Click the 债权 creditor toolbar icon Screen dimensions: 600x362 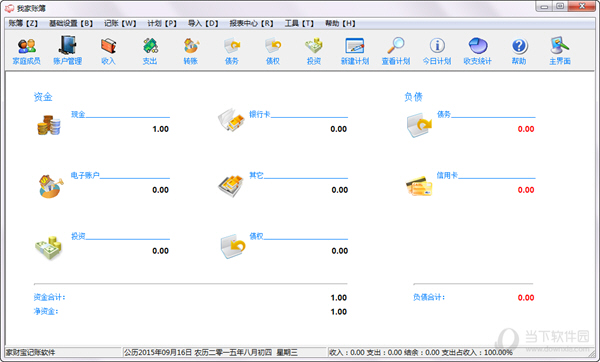click(x=273, y=51)
